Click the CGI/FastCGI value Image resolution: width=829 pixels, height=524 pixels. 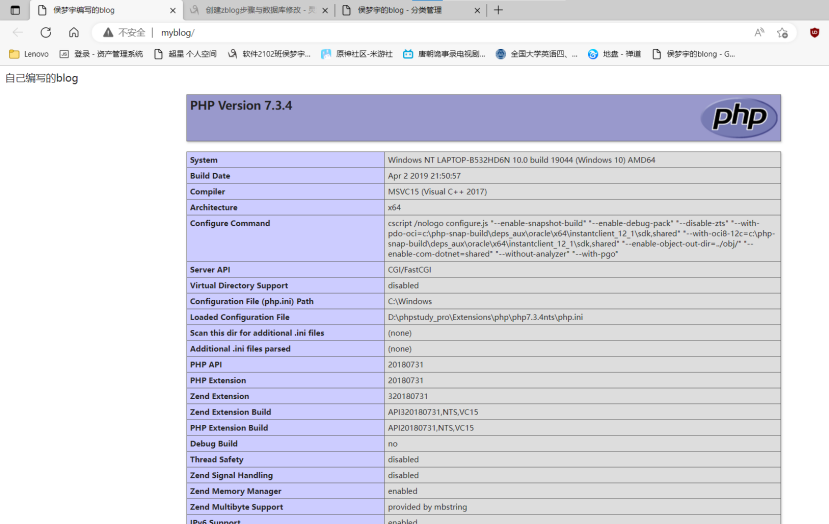pyautogui.click(x=409, y=270)
